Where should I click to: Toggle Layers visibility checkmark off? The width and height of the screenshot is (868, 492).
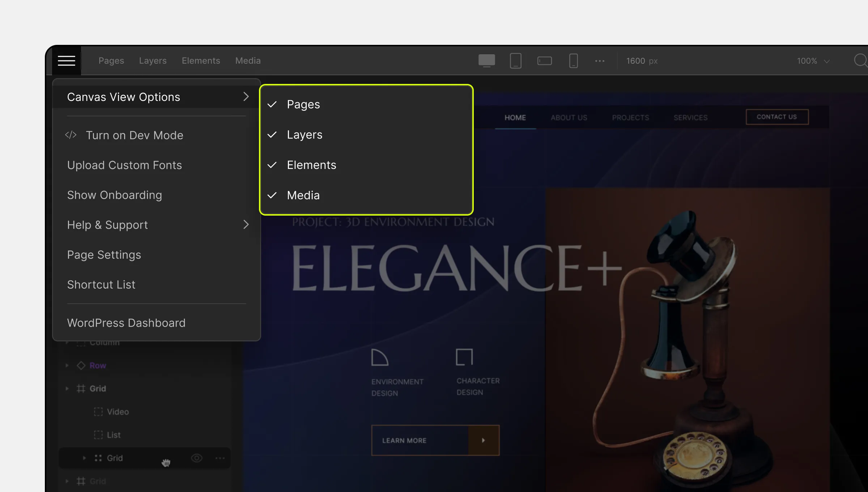[272, 135]
